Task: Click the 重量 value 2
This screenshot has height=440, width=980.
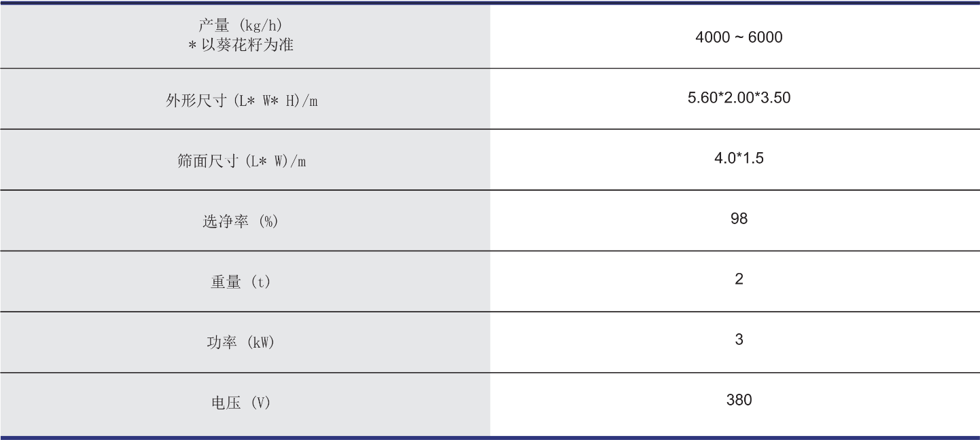Action: (739, 279)
